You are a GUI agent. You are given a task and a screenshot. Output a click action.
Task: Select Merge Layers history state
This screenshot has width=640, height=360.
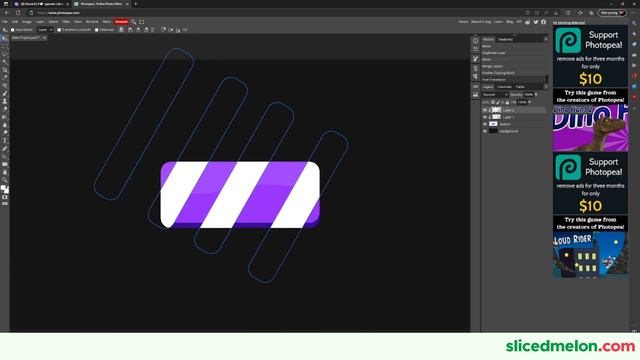[x=513, y=66]
